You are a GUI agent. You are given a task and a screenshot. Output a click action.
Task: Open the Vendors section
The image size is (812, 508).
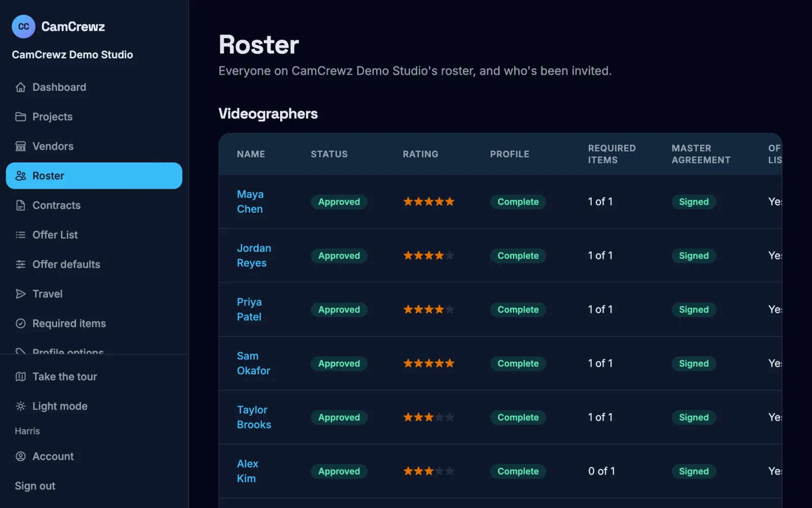point(94,146)
